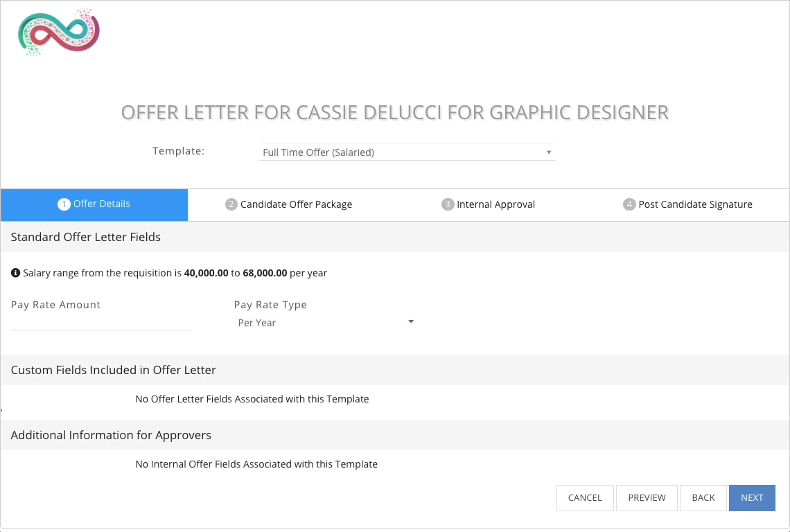
Task: Click the step 3 number icon
Action: [448, 204]
